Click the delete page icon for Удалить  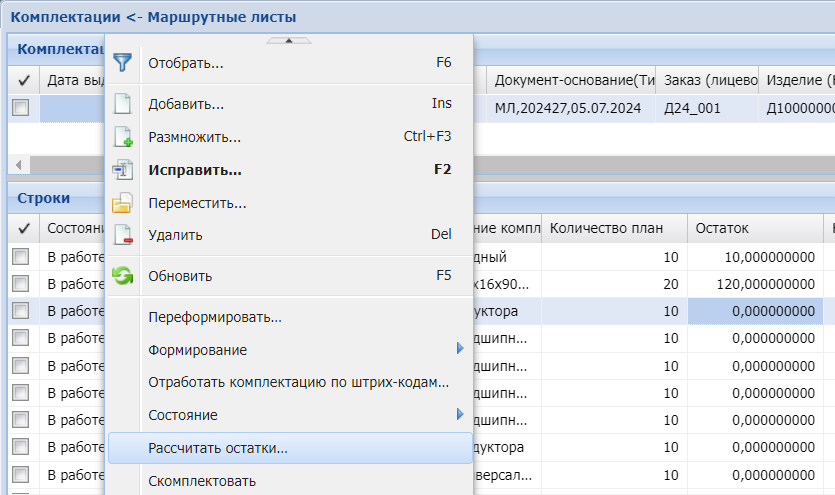122,235
